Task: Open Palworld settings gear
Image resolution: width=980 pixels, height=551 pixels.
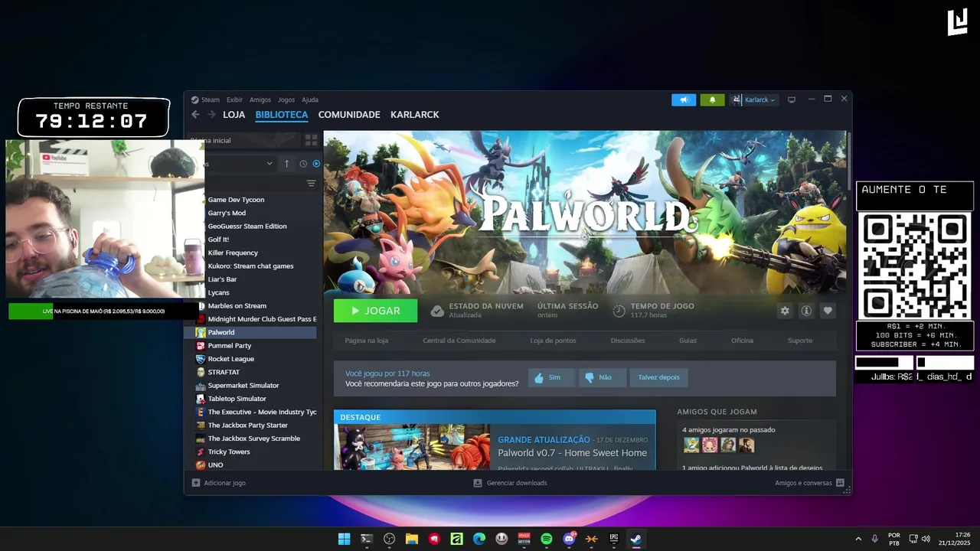Action: point(785,311)
